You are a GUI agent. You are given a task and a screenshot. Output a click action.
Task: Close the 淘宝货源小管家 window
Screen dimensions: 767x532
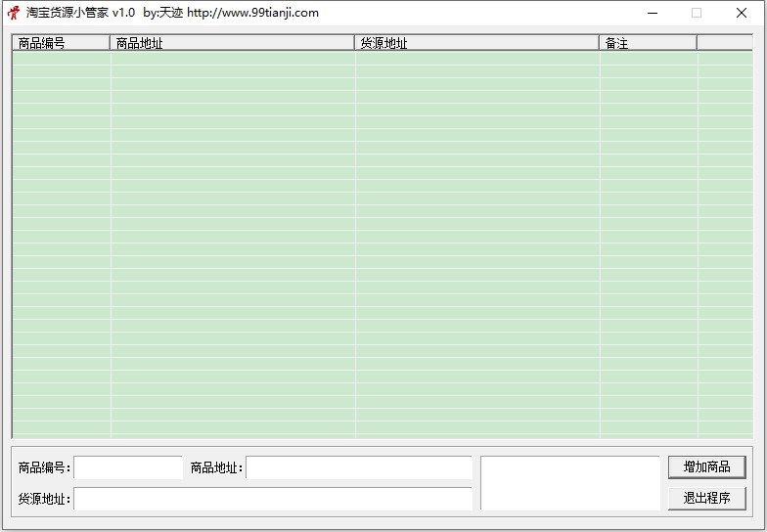[x=742, y=14]
